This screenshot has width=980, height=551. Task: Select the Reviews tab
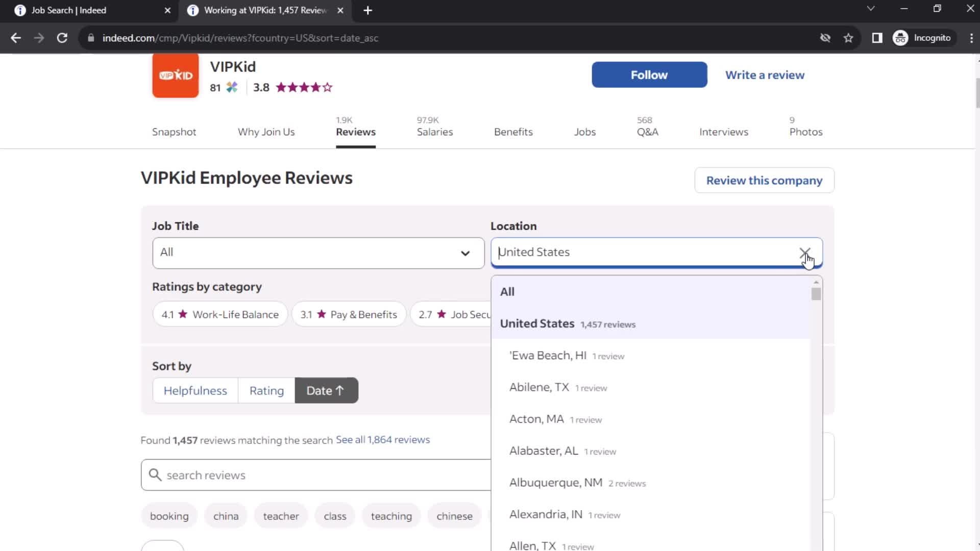(356, 132)
